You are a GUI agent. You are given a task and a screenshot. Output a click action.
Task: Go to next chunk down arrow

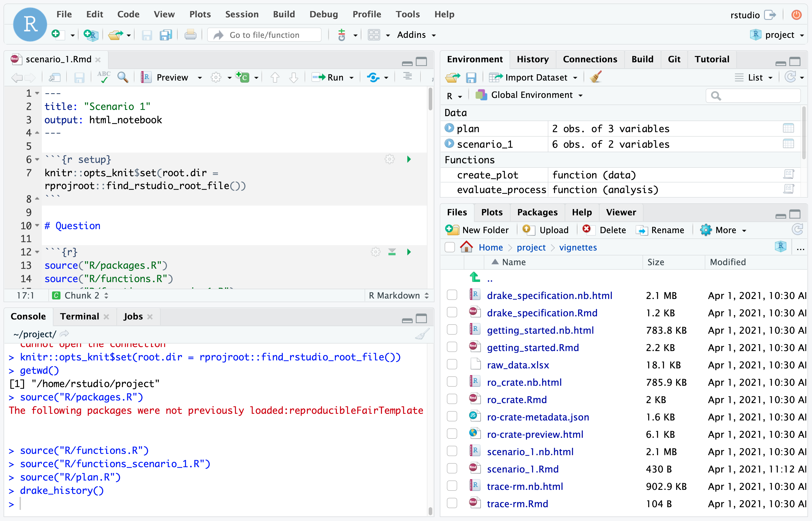293,77
